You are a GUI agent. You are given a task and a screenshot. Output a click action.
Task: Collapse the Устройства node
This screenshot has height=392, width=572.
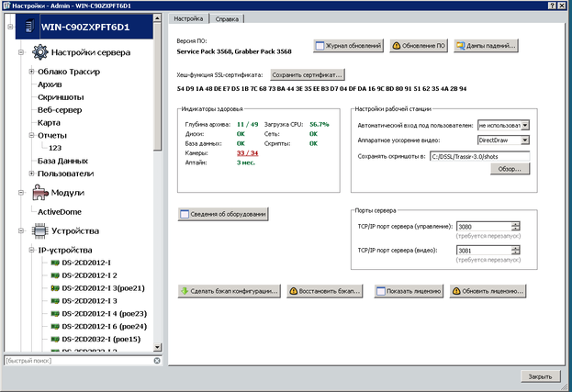click(21, 230)
